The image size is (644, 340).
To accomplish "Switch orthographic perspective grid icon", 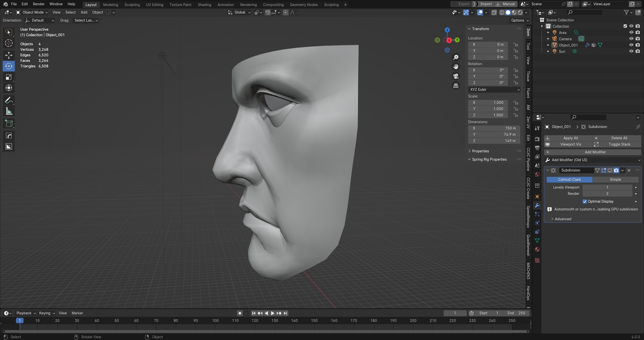I will tap(456, 86).
